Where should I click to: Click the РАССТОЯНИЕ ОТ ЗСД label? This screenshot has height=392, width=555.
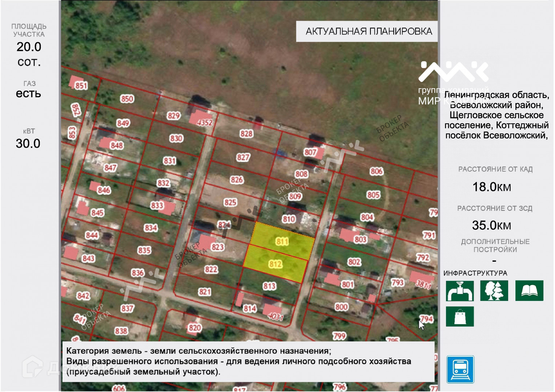click(495, 208)
